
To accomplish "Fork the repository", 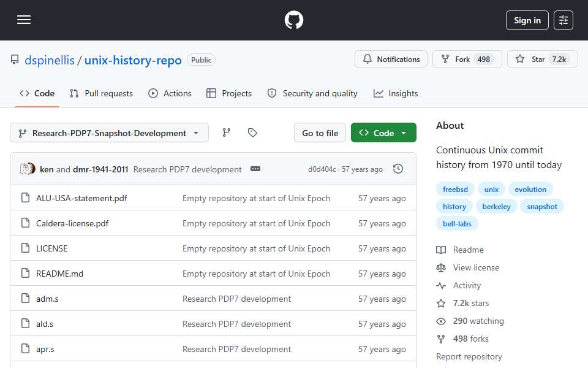I will click(467, 59).
